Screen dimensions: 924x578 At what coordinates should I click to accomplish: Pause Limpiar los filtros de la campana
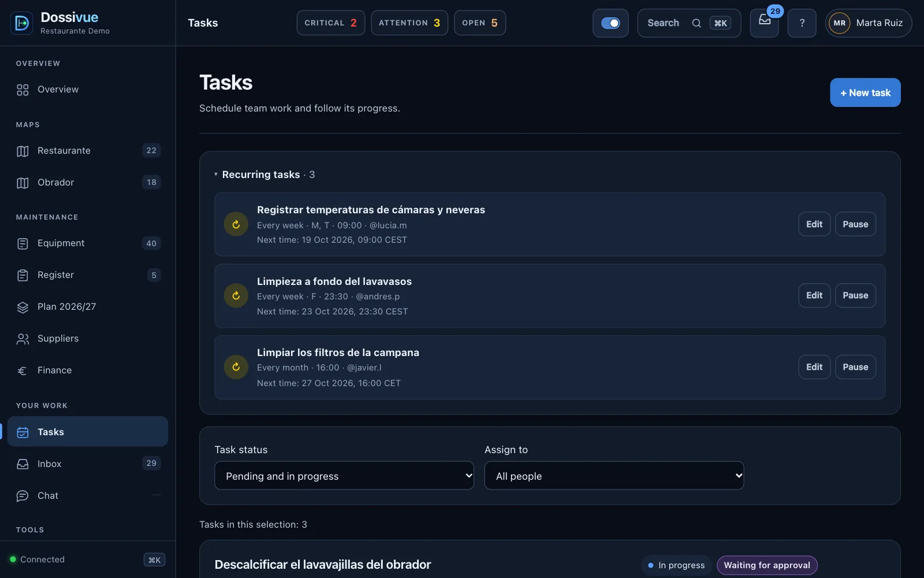coord(855,367)
